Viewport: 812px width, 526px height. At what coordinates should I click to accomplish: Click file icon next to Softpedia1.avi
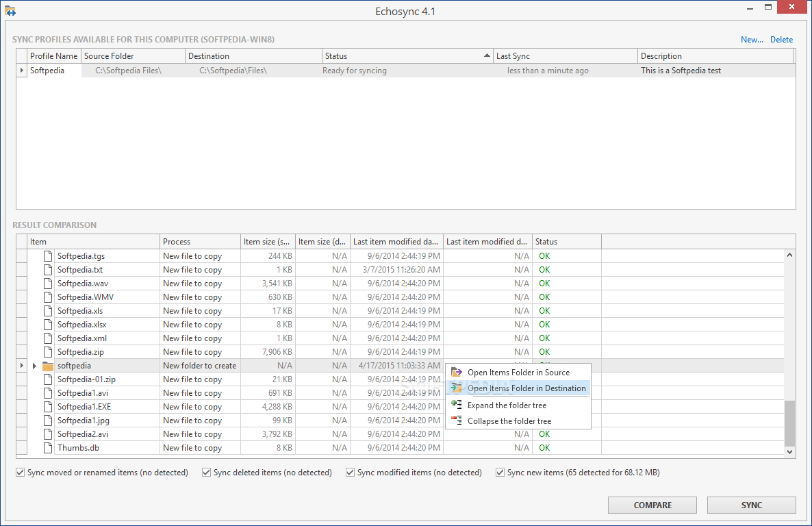(x=48, y=393)
